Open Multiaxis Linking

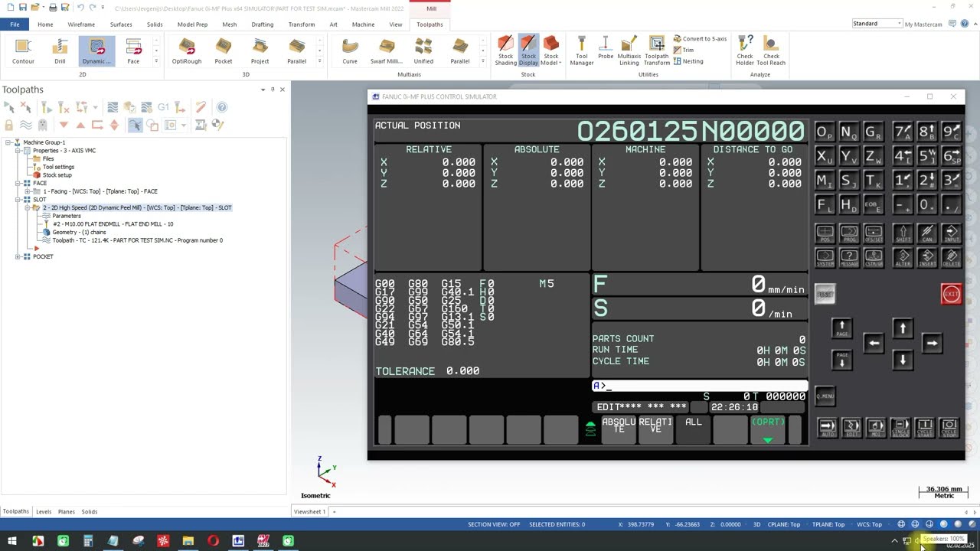(x=629, y=51)
